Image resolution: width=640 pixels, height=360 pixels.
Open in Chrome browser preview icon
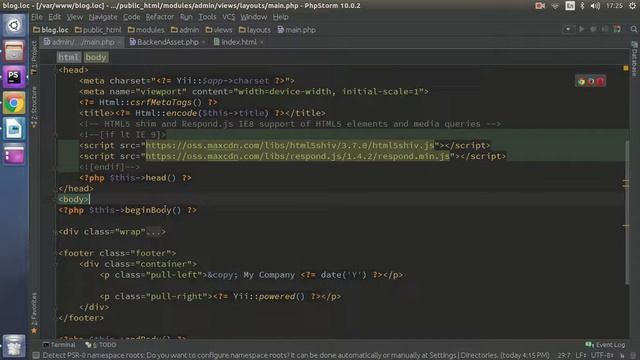[581, 81]
